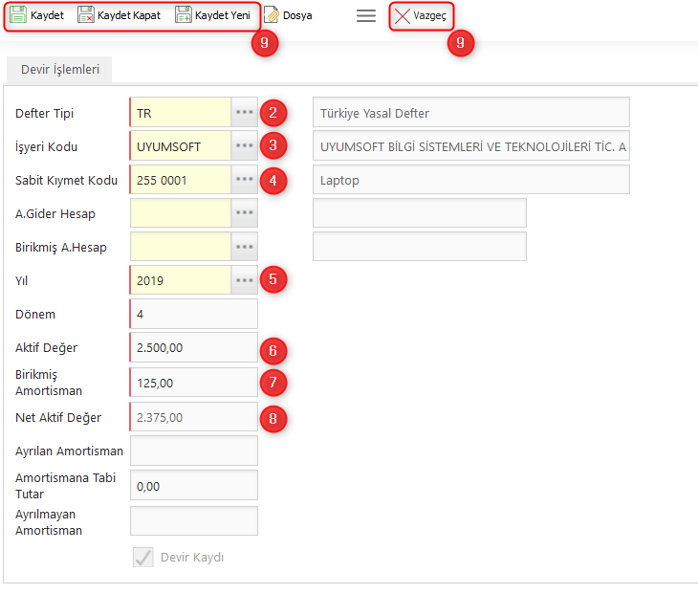Open the Dosya file attachment icon
698x616 pixels.
click(x=272, y=15)
